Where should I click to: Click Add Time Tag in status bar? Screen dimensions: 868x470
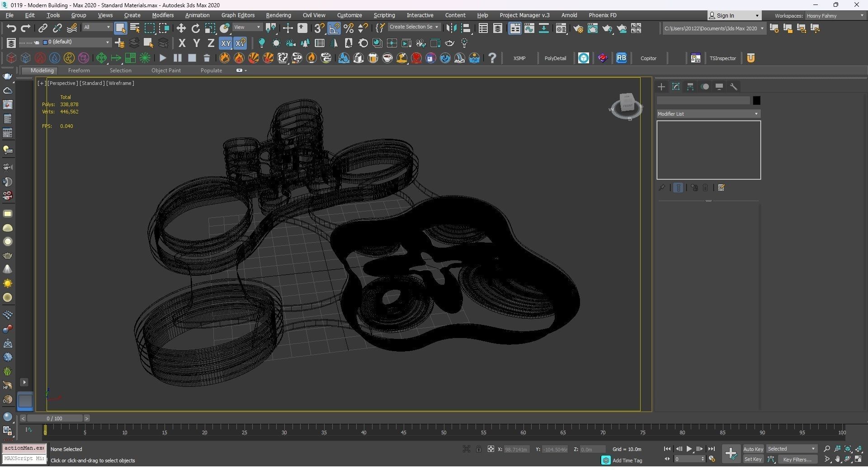tap(627, 461)
